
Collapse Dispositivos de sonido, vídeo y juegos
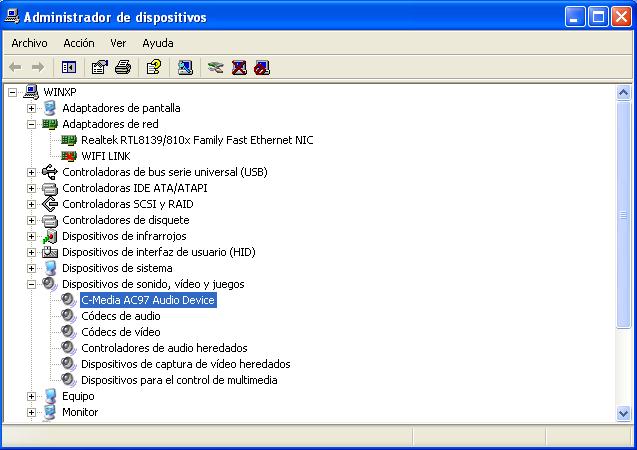(31, 284)
